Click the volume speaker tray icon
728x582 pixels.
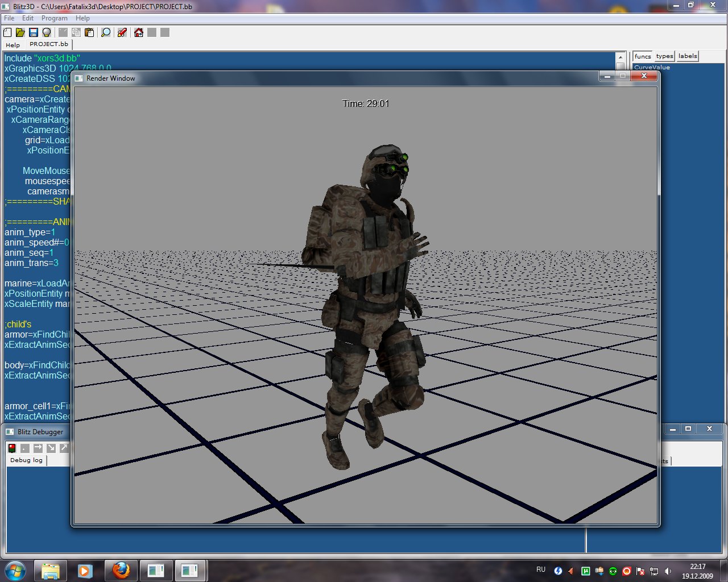(668, 571)
